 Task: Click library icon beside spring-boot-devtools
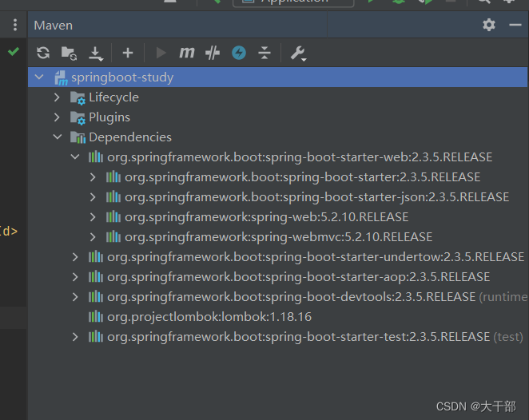[96, 296]
